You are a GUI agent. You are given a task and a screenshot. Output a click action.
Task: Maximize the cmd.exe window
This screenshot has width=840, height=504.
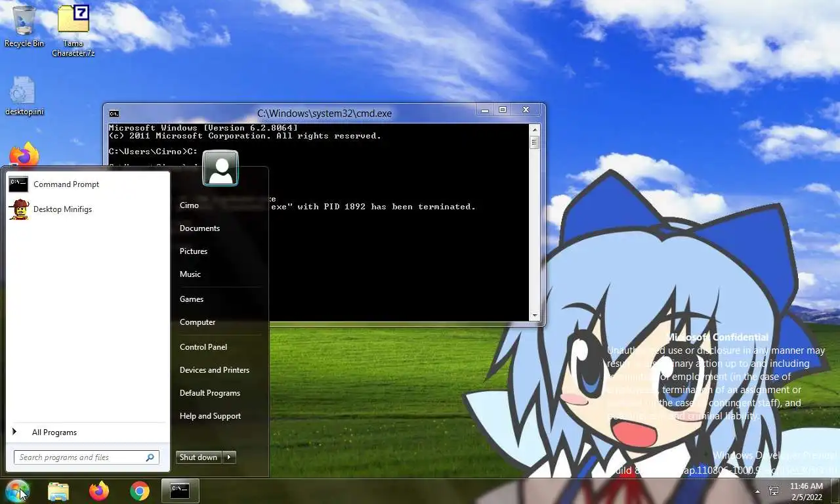tap(503, 110)
